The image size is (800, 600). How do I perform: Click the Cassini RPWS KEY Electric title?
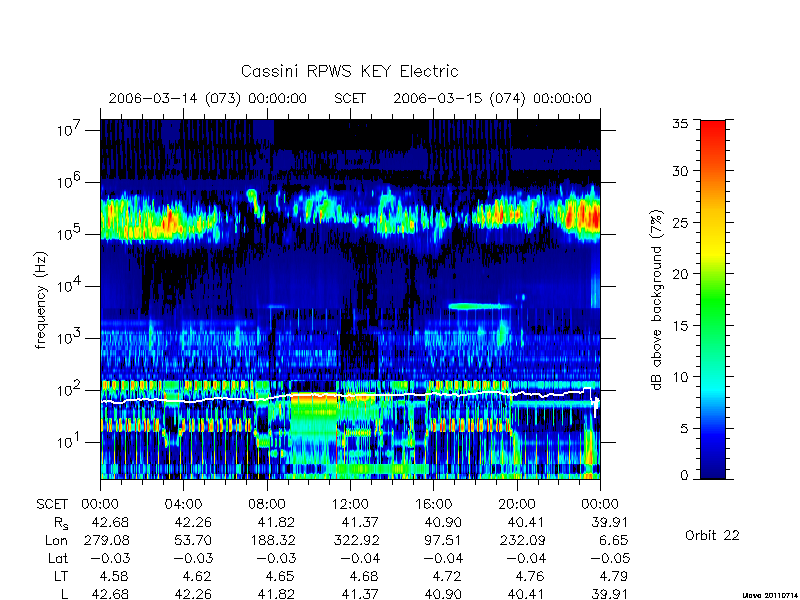click(x=349, y=71)
